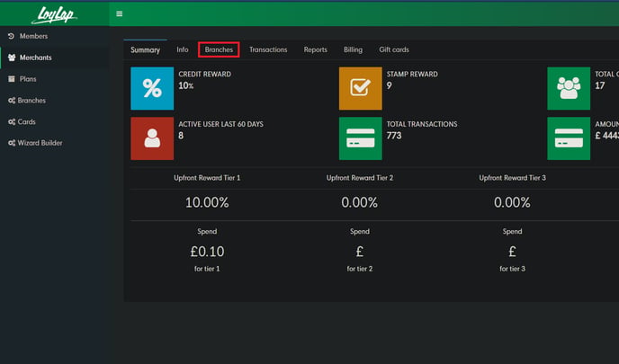Click the 'for tier 2' caption
The height and width of the screenshot is (364, 619).
pos(360,269)
